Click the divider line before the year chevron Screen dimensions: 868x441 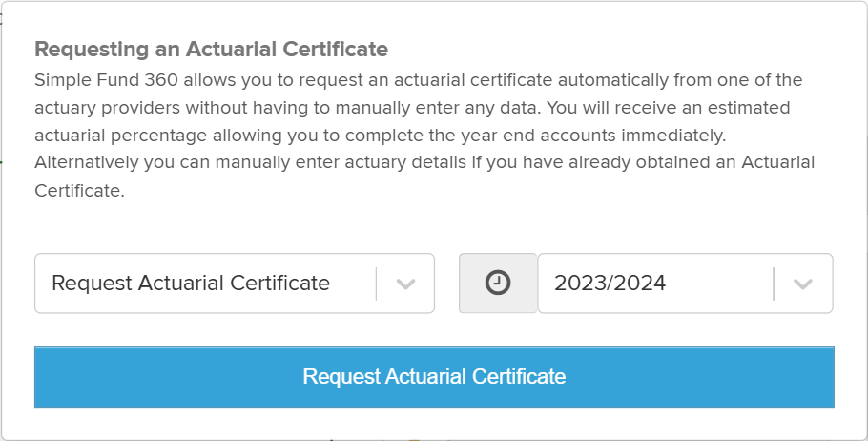[774, 283]
